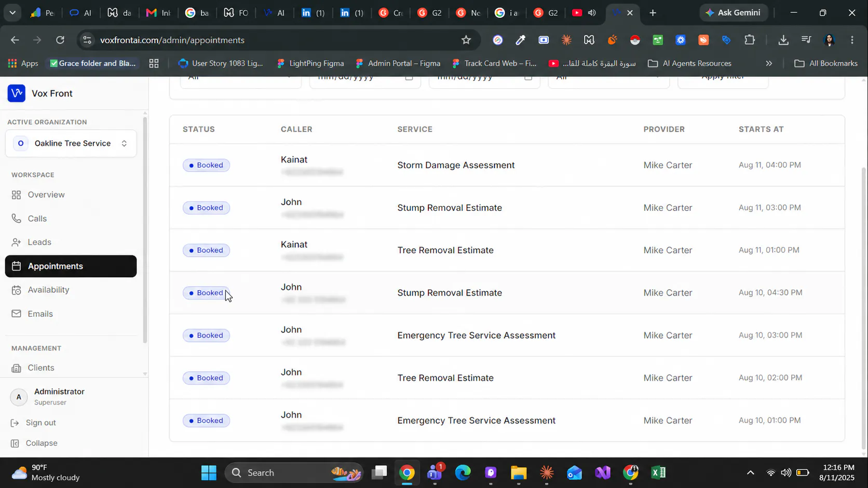This screenshot has width=868, height=488.
Task: Click the Calls phone icon
Action: coord(17,219)
